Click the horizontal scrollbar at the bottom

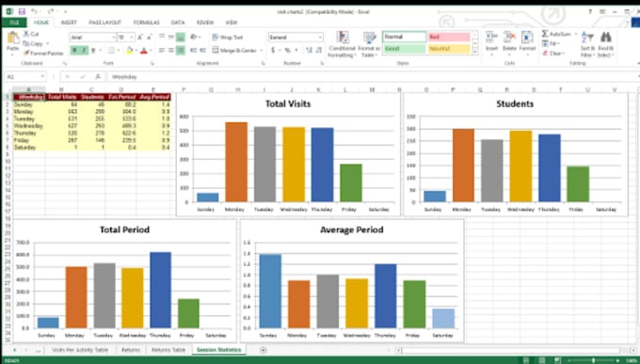point(510,350)
